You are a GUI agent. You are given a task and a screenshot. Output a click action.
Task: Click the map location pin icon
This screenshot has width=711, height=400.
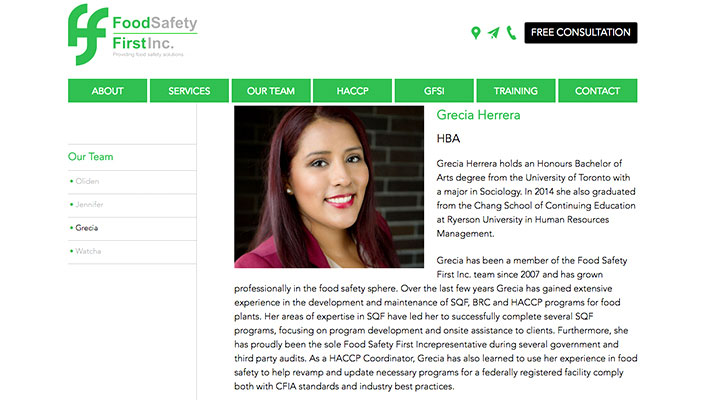click(x=476, y=33)
